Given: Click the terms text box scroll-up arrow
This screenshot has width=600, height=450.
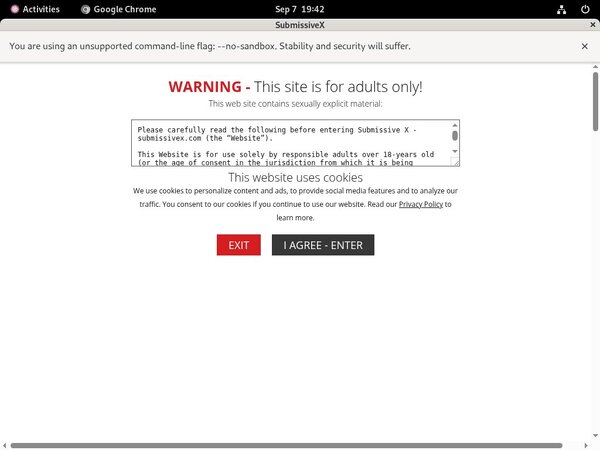Looking at the screenshot, I should tap(455, 126).
